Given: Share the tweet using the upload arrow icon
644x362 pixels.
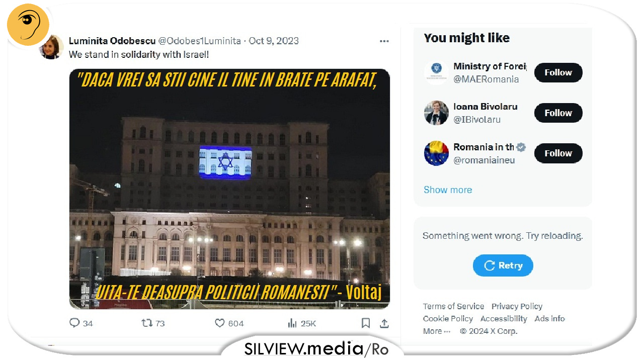Looking at the screenshot, I should pyautogui.click(x=384, y=323).
